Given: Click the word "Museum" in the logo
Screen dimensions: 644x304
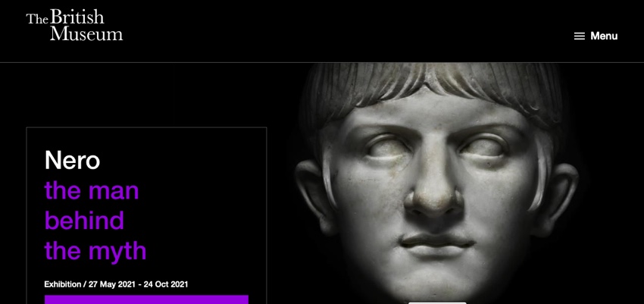Looking at the screenshot, I should 86,33.
